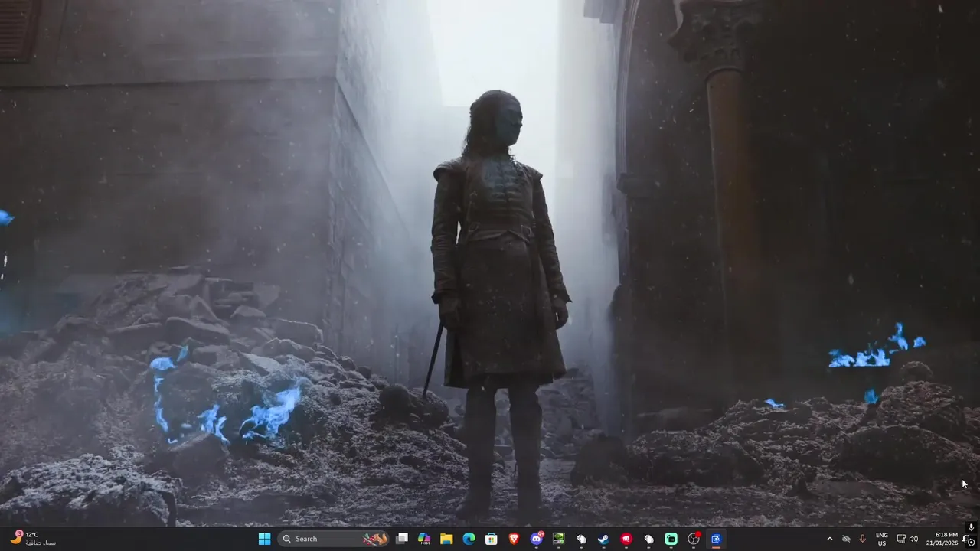The image size is (980, 551).
Task: Launch the Brave browser
Action: point(514,539)
